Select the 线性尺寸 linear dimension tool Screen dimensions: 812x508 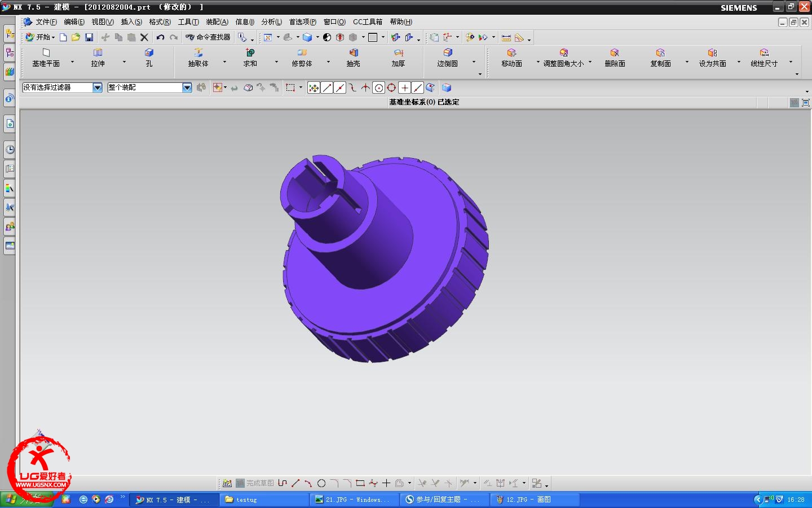coord(764,58)
